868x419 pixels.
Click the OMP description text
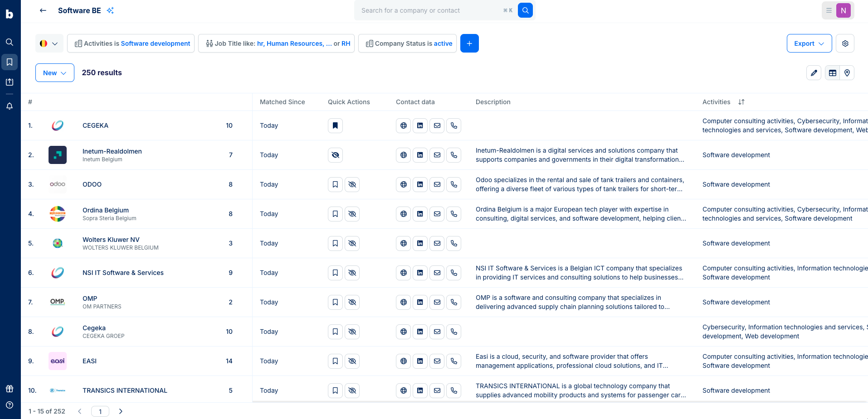[572, 302]
